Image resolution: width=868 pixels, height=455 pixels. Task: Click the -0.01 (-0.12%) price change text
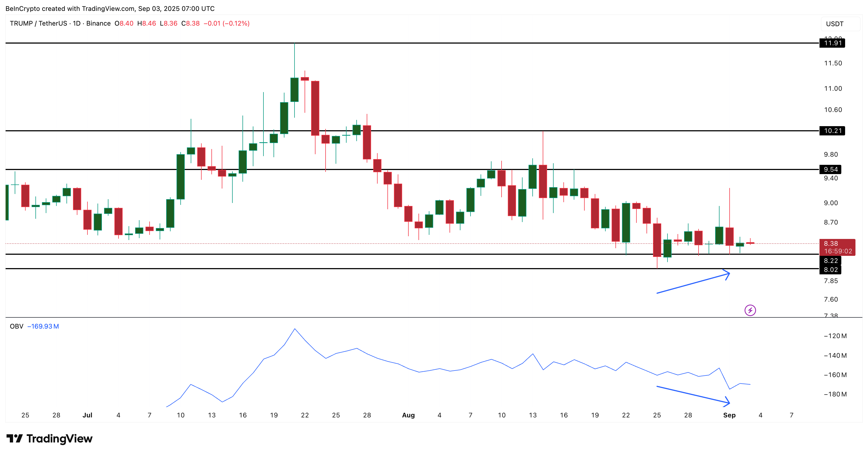pos(226,23)
